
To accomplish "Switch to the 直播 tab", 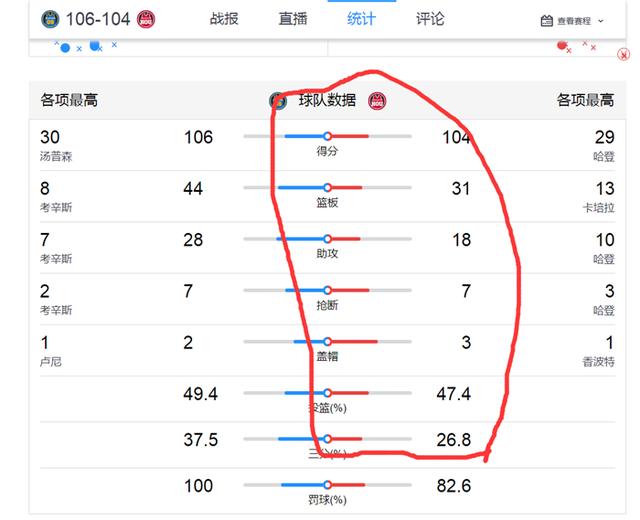I will tap(293, 19).
